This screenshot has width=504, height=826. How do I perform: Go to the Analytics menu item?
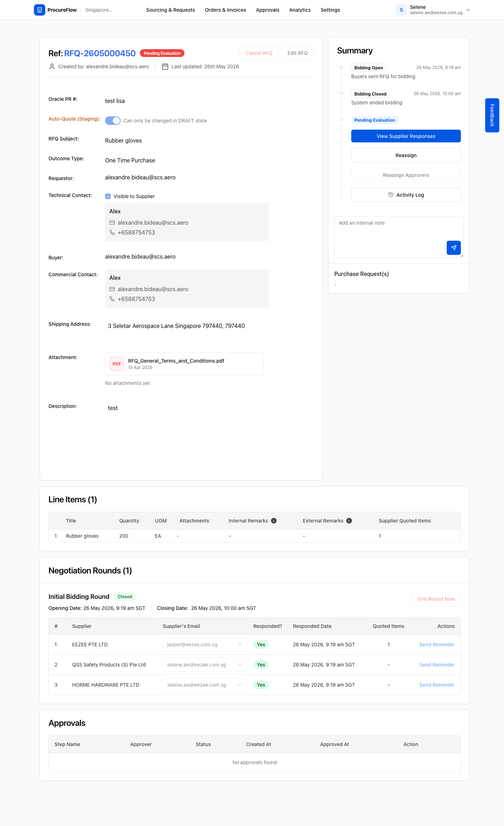300,10
